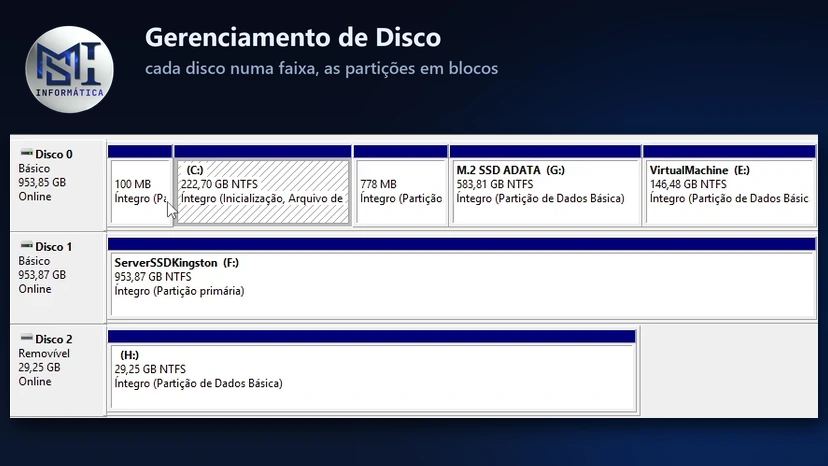Screen dimensions: 828x466
Task: Click the 146,48 GB NTFS text
Action: tap(688, 184)
